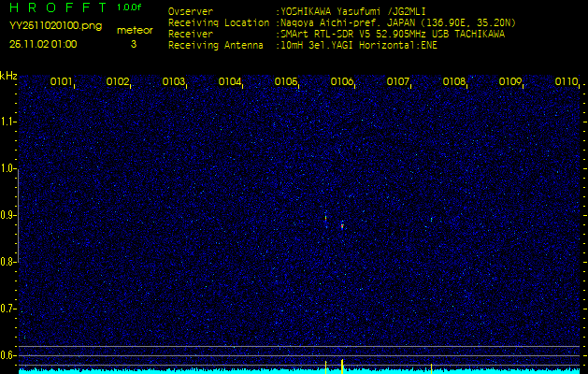Click the orange meteor echo in spectrogram
This screenshot has height=374, width=588.
pyautogui.click(x=342, y=224)
